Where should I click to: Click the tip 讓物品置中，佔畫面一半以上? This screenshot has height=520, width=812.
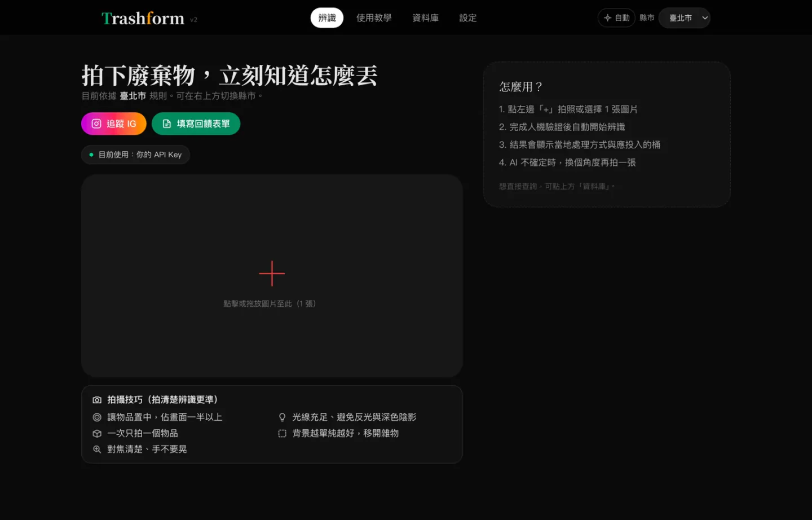click(165, 417)
